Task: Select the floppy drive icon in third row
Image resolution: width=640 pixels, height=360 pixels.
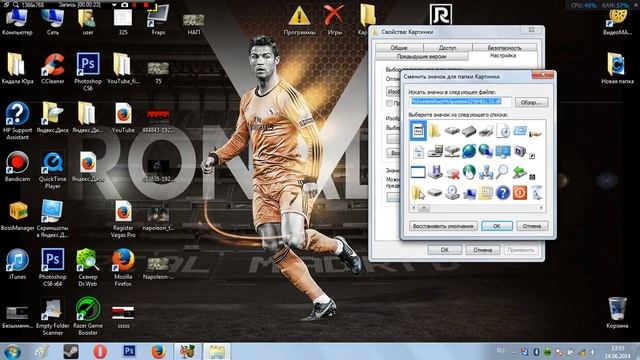Action: (x=435, y=172)
